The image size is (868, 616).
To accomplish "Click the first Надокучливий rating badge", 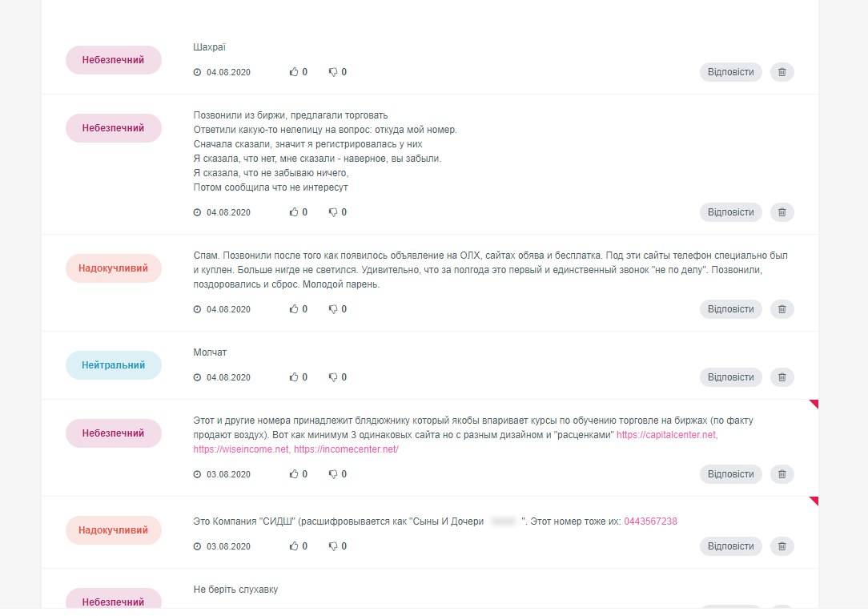I will (114, 268).
